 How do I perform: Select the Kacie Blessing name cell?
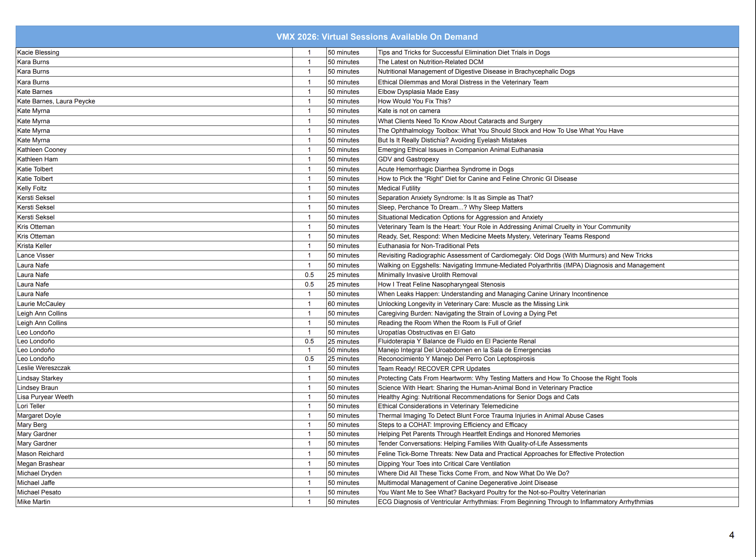tap(38, 53)
